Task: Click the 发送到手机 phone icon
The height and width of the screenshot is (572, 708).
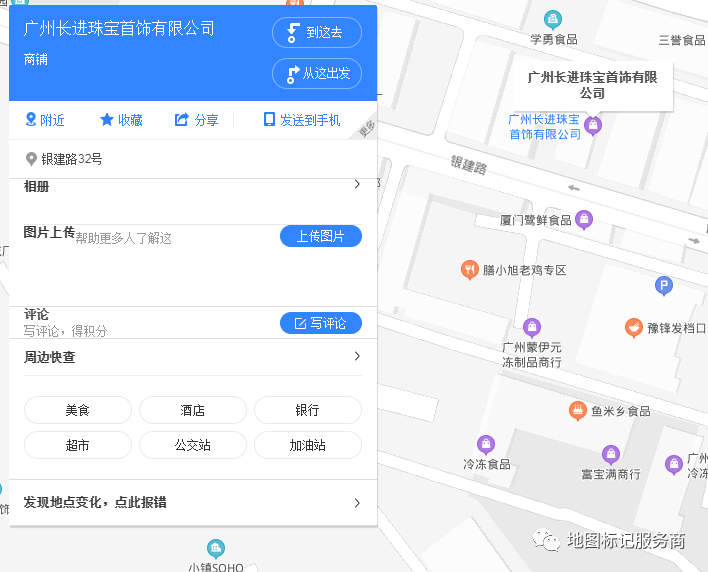Action: tap(269, 120)
